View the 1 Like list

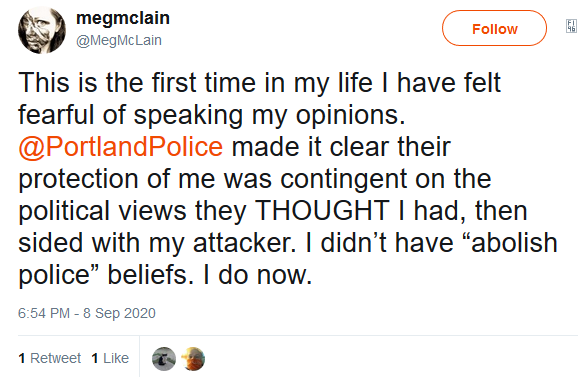110,358
